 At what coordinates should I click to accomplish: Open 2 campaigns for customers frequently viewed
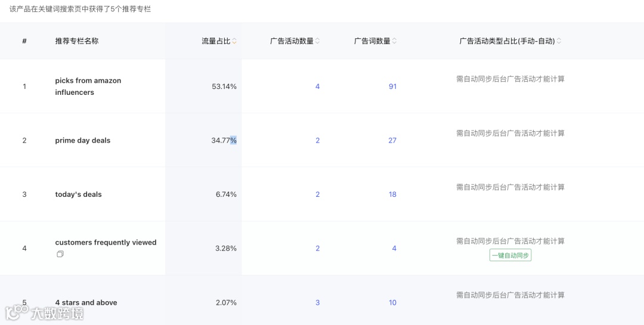[x=317, y=249]
